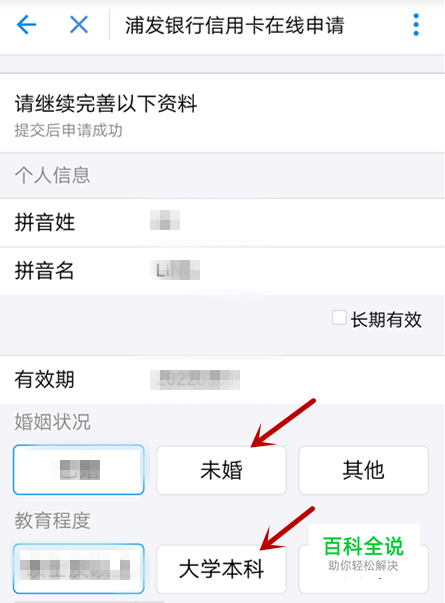The image size is (445, 603).
Task: Select 大学本科 education level
Action: [221, 569]
